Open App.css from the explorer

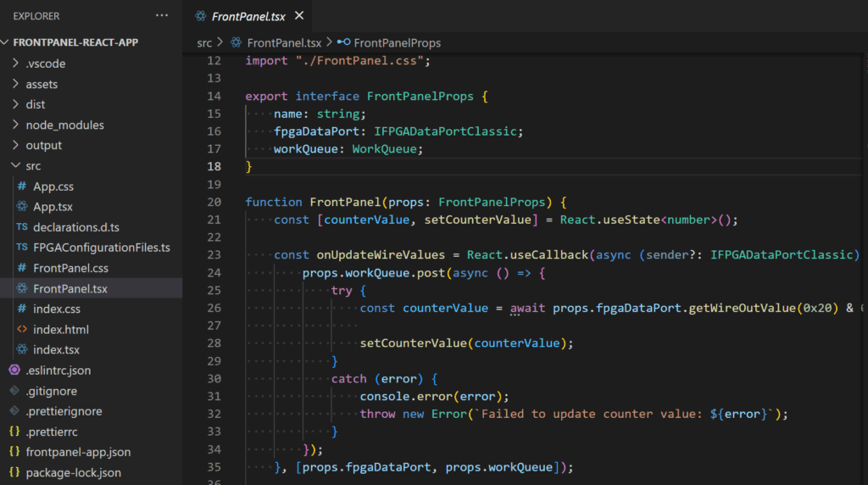(53, 187)
